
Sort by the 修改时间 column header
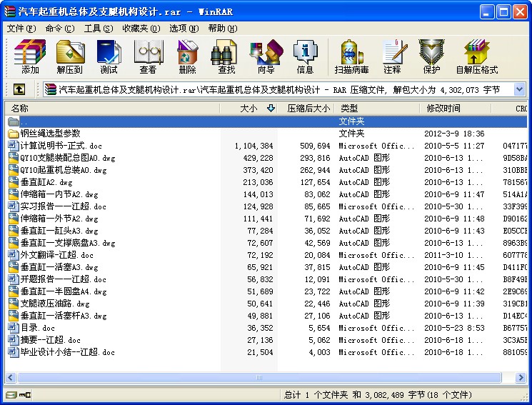456,109
